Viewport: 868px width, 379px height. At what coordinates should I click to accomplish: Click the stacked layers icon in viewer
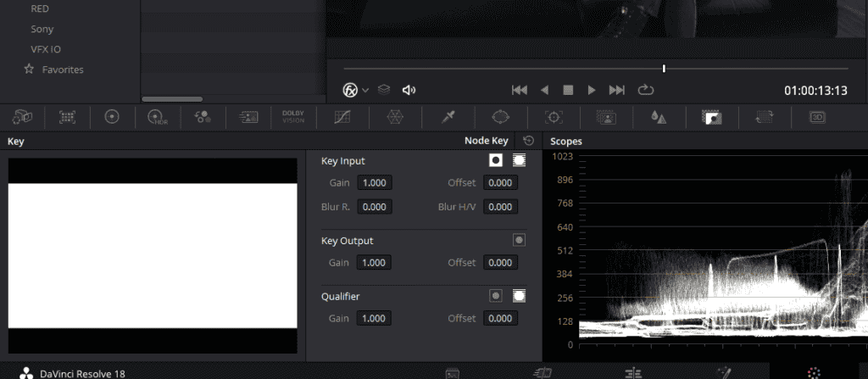[x=384, y=90]
